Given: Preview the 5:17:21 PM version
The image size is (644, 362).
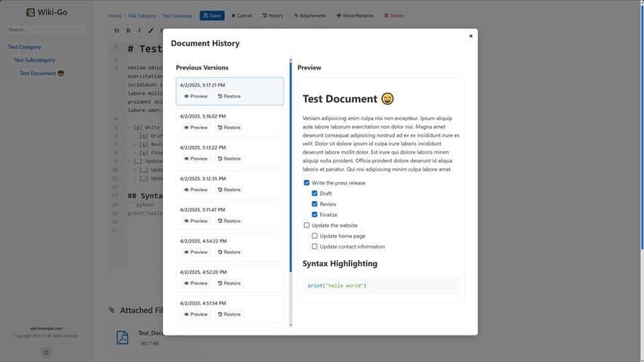Looking at the screenshot, I should pos(196,96).
